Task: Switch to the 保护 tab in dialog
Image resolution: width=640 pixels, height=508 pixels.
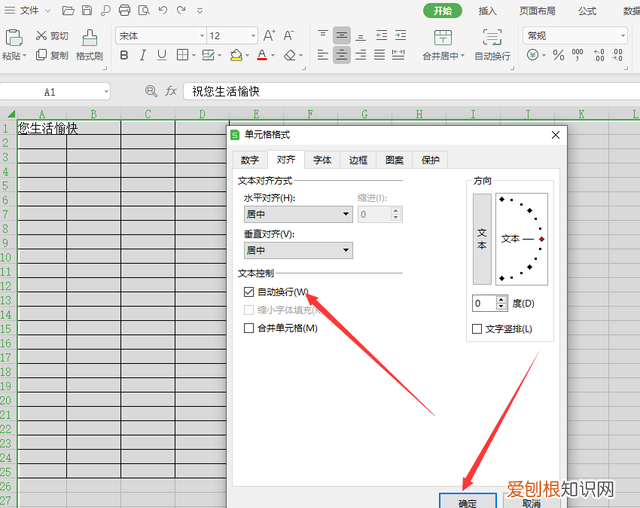Action: (430, 160)
